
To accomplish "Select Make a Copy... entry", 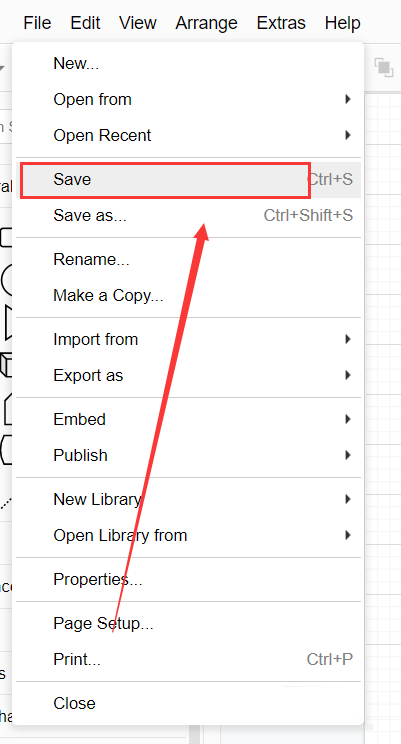I will [x=188, y=296].
